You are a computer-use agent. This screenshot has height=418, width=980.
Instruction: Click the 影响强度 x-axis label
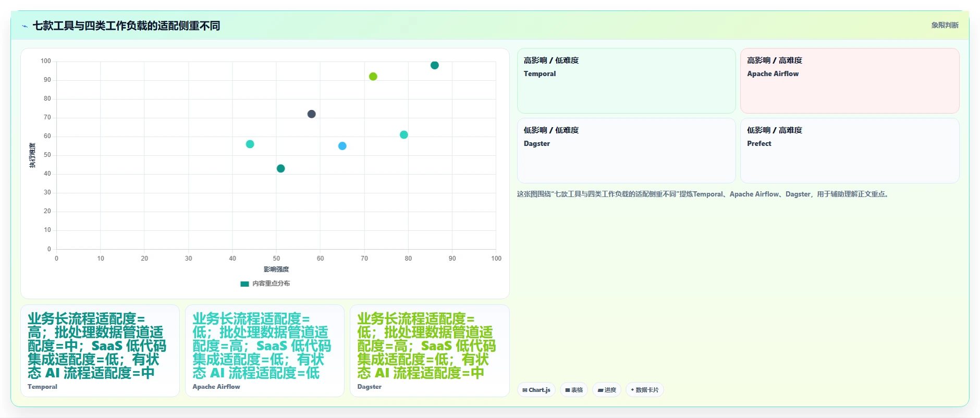coord(276,269)
